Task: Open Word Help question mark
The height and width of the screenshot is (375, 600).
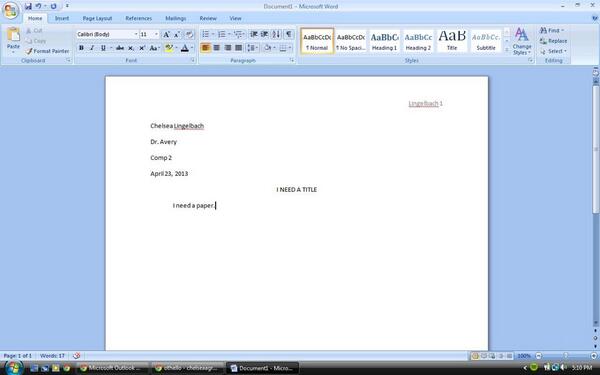Action: [x=595, y=18]
